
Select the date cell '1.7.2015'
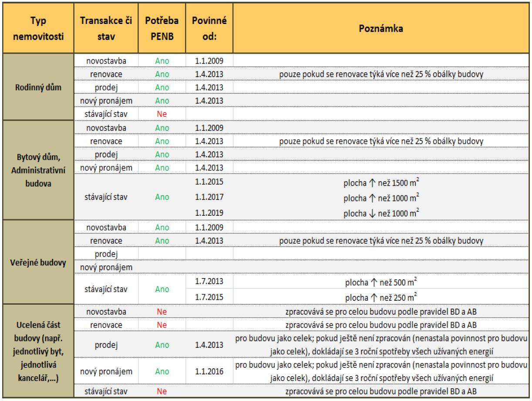(210, 298)
